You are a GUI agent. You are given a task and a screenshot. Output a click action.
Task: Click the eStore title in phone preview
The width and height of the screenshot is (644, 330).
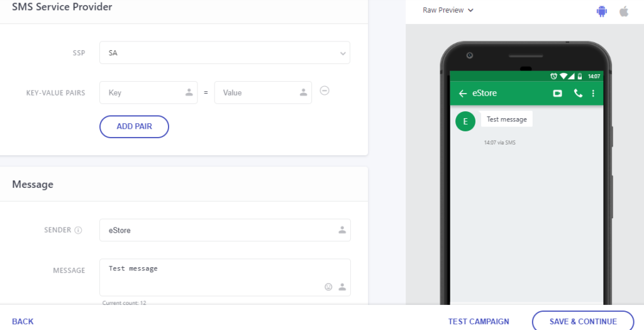tap(484, 93)
